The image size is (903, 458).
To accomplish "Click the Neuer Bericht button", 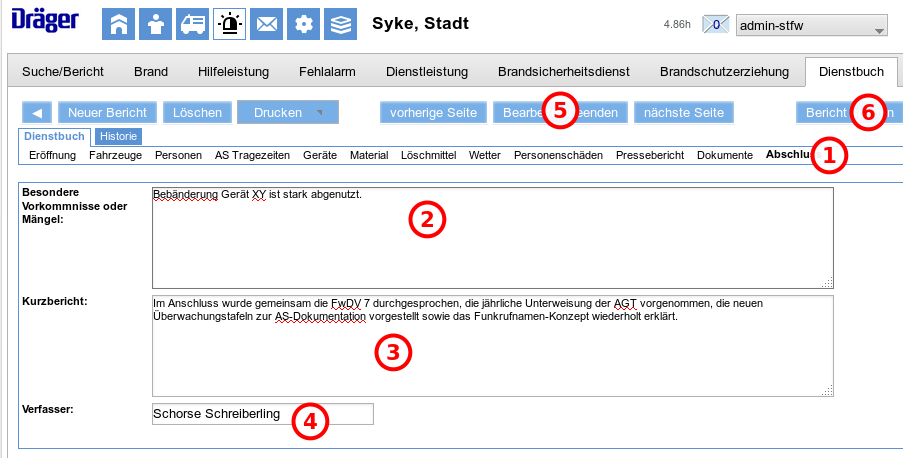I will point(107,113).
